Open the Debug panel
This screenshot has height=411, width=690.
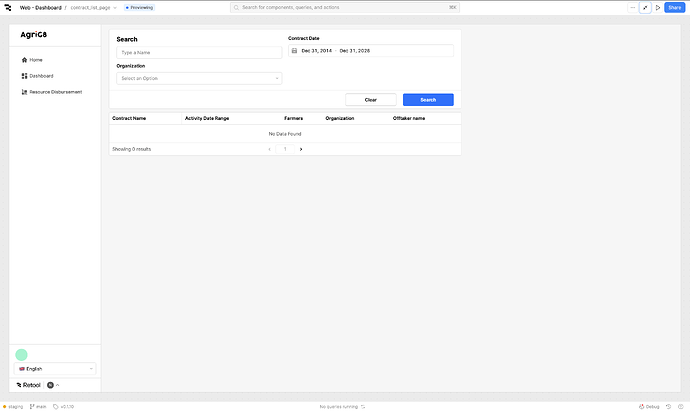click(x=650, y=407)
